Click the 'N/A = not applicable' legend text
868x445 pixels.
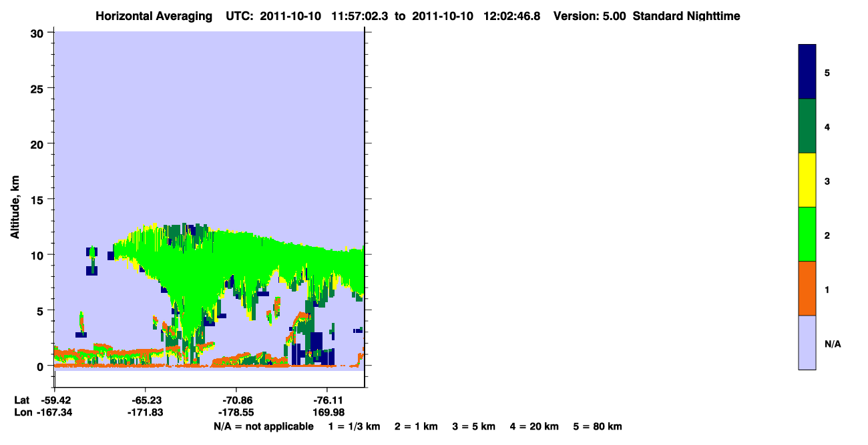[264, 426]
